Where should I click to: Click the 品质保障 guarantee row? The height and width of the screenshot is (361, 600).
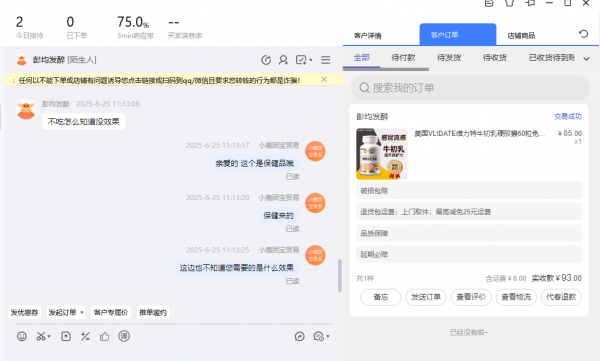(469, 233)
